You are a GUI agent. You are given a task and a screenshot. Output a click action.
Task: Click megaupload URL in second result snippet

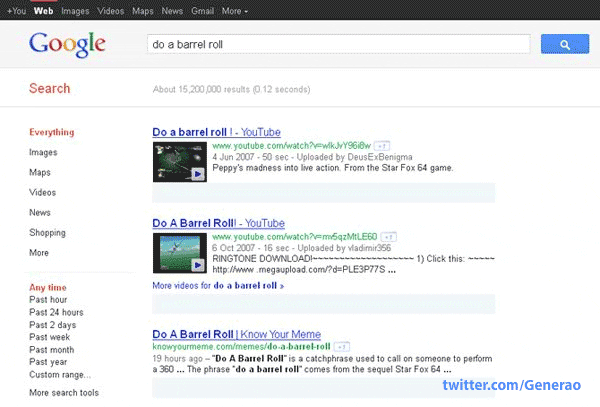[x=299, y=270]
